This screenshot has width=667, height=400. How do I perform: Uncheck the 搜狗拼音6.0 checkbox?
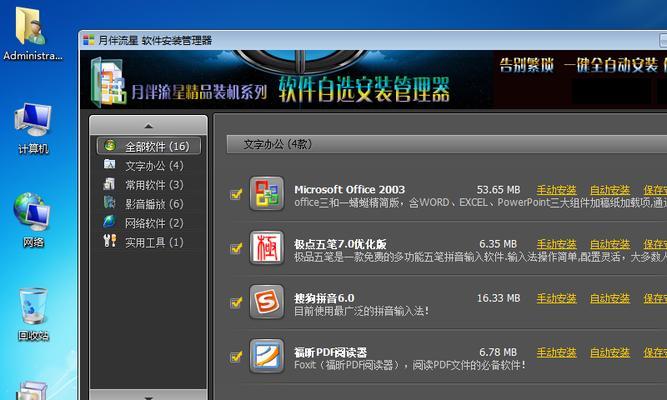point(236,302)
